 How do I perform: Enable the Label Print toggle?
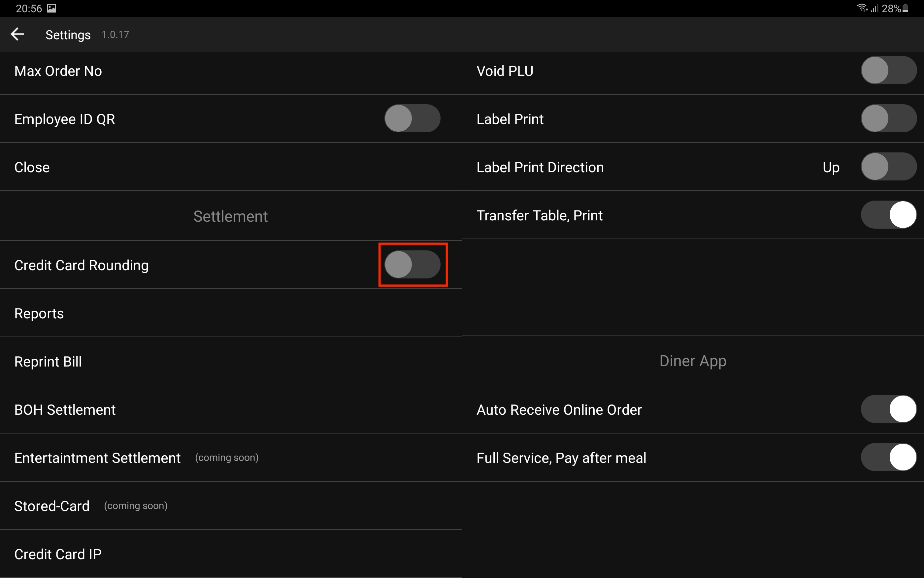pyautogui.click(x=888, y=118)
